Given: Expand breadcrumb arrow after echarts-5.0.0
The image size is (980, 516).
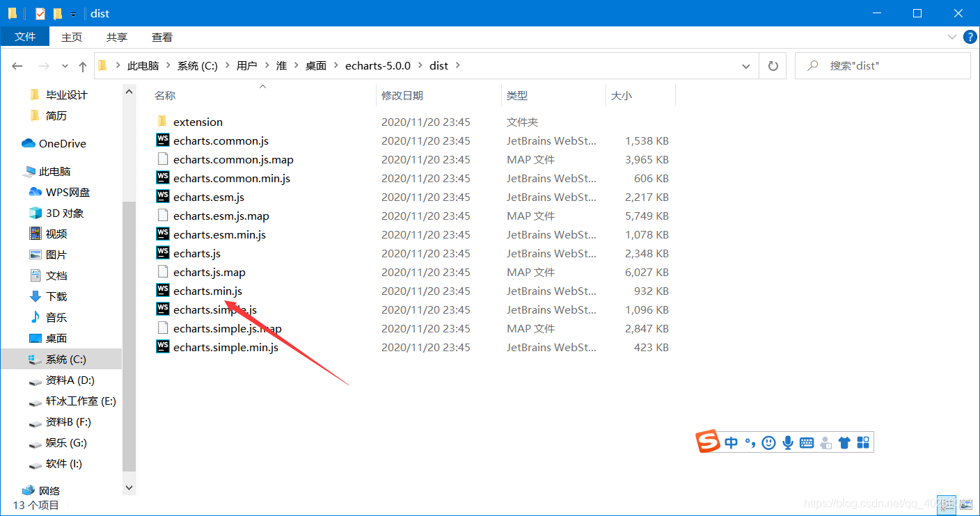Looking at the screenshot, I should click(420, 66).
